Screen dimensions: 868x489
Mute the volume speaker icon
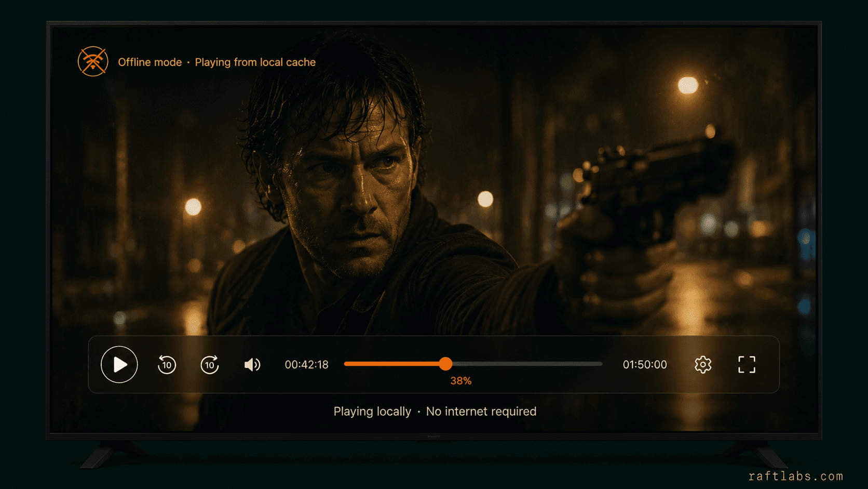pos(252,365)
